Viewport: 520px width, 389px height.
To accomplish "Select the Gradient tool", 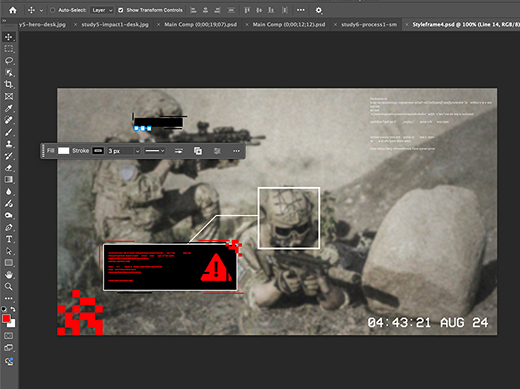I will 9,180.
